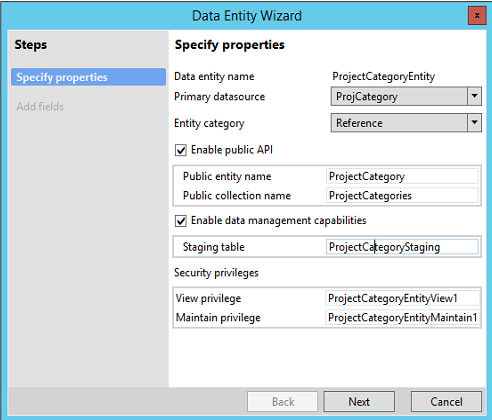Toggle Enable data management capabilities checkbox
The height and width of the screenshot is (420, 492).
click(x=181, y=221)
